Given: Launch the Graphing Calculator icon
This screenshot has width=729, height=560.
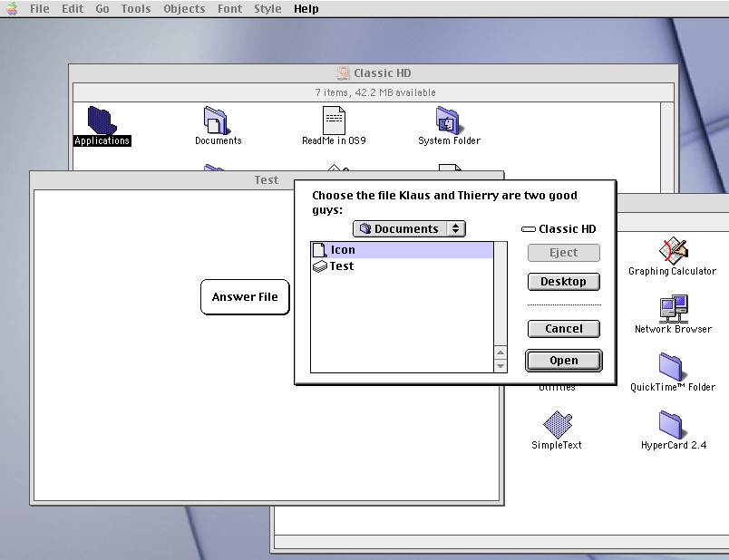Looking at the screenshot, I should (x=674, y=250).
